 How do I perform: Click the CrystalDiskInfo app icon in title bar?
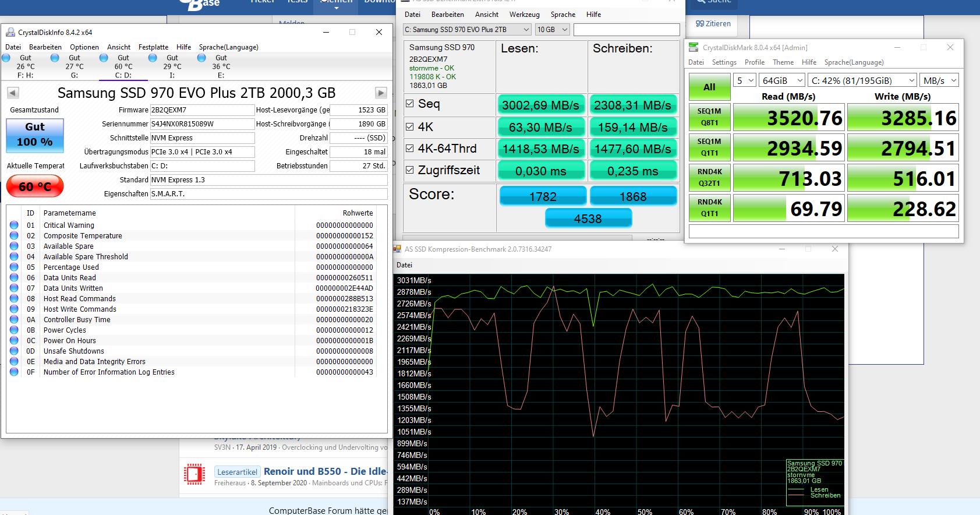pos(10,33)
